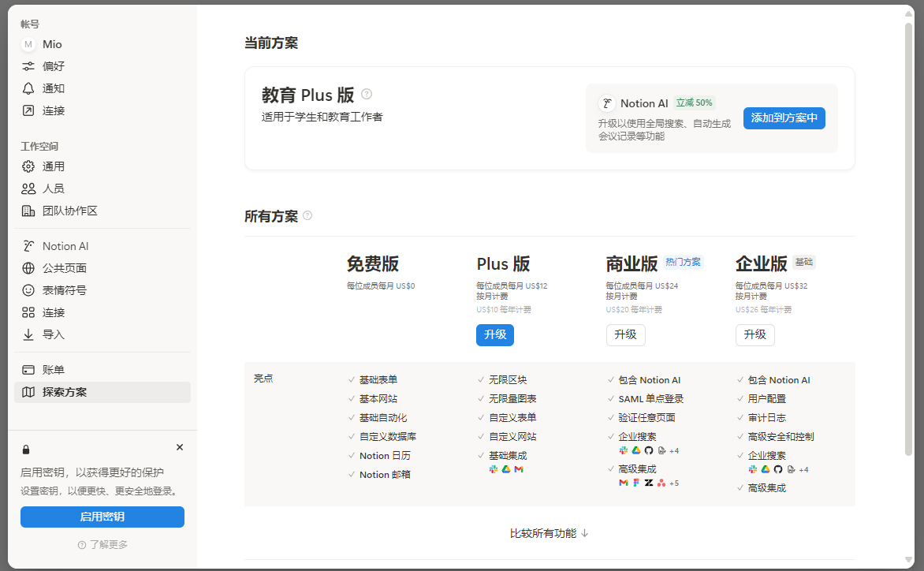Select 账单 in the sidebar
Viewport: 924px width, 571px height.
(x=102, y=369)
